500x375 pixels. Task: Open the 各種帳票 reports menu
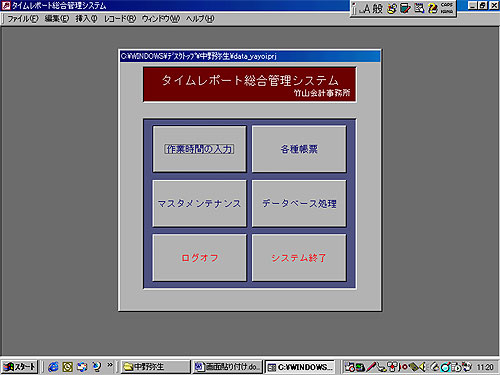(x=299, y=149)
